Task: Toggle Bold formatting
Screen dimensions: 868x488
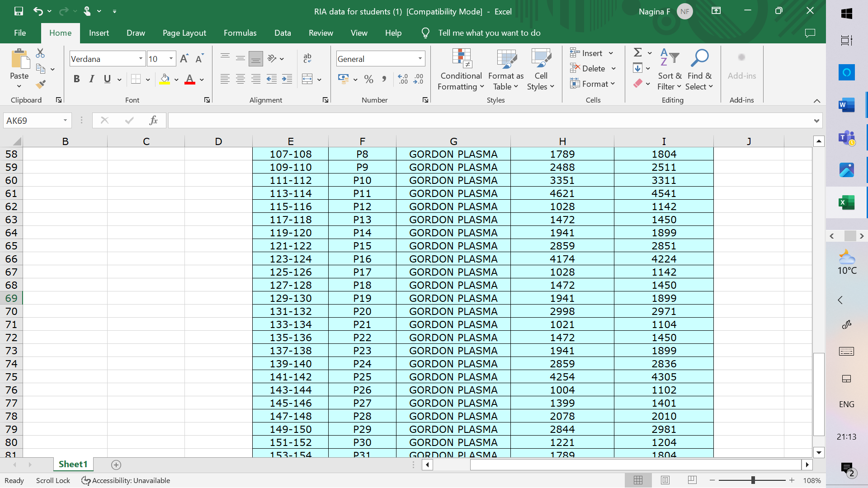Action: tap(76, 79)
